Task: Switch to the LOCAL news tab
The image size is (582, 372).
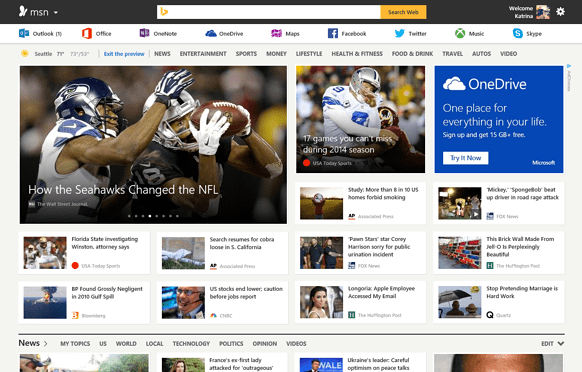Action: [x=154, y=344]
